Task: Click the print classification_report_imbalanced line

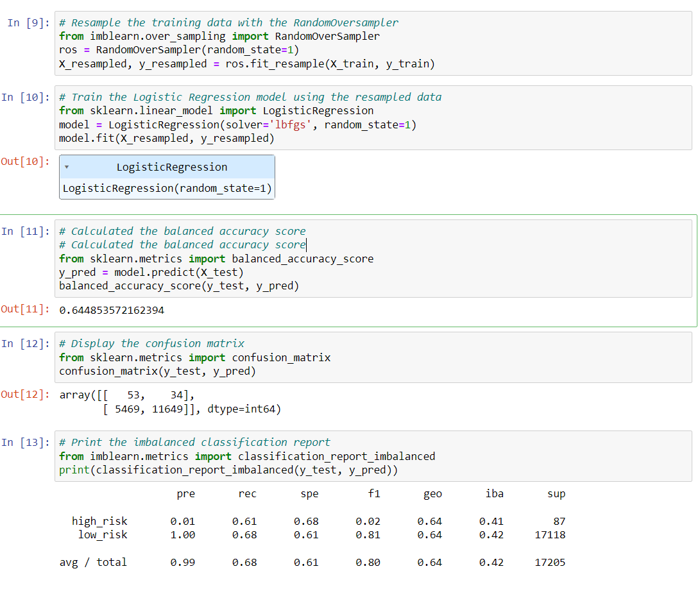Action: point(228,470)
